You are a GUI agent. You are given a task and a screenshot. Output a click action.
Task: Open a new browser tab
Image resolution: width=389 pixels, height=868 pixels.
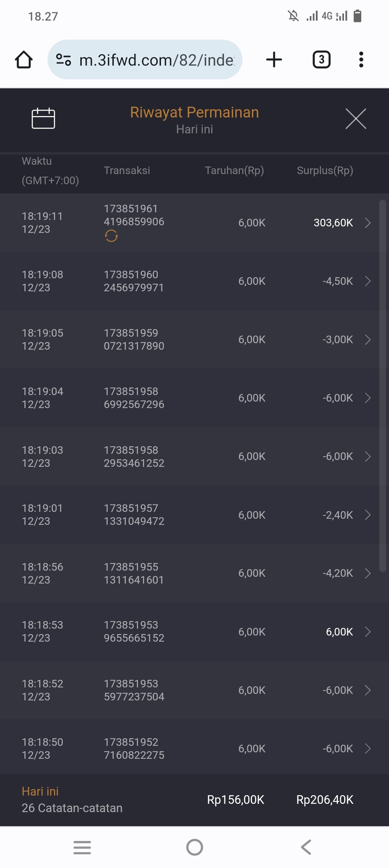274,59
